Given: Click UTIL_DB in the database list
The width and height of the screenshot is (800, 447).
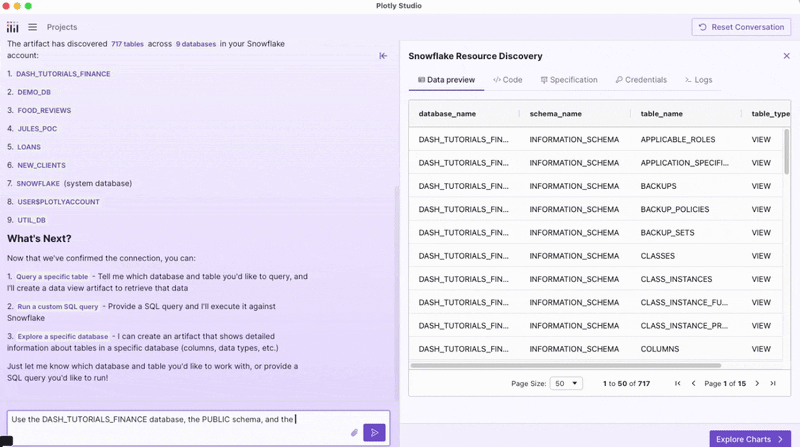Looking at the screenshot, I should (32, 220).
